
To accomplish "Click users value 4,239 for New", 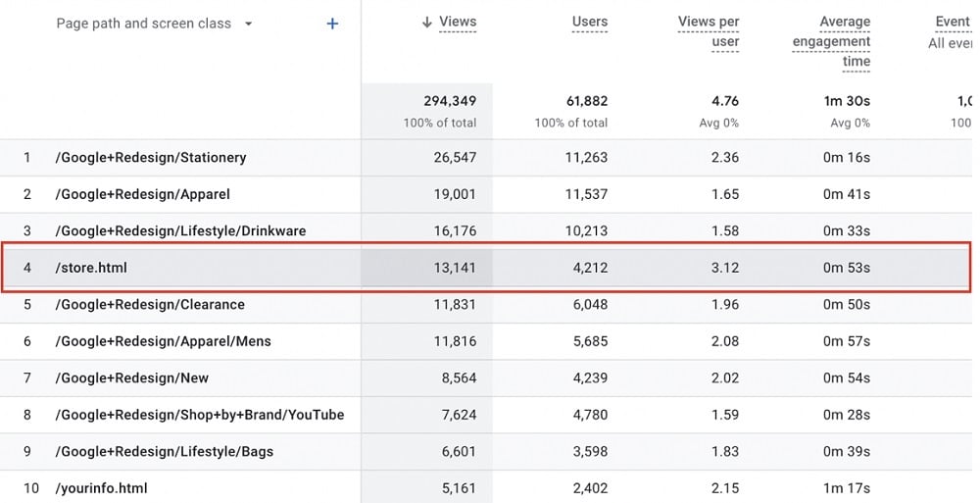I will point(590,378).
